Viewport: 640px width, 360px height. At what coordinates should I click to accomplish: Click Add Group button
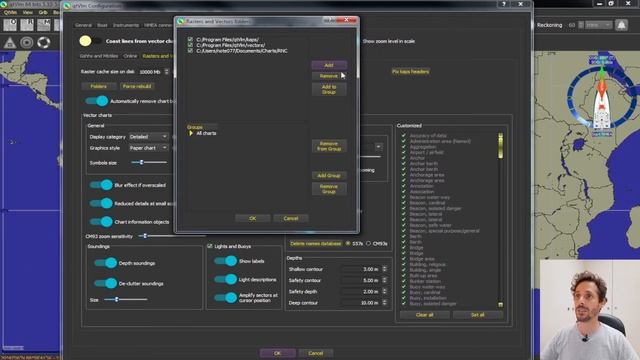tap(329, 176)
